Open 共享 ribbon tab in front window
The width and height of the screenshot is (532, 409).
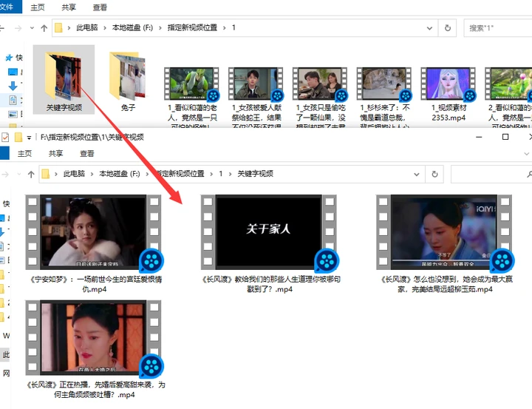click(x=55, y=154)
